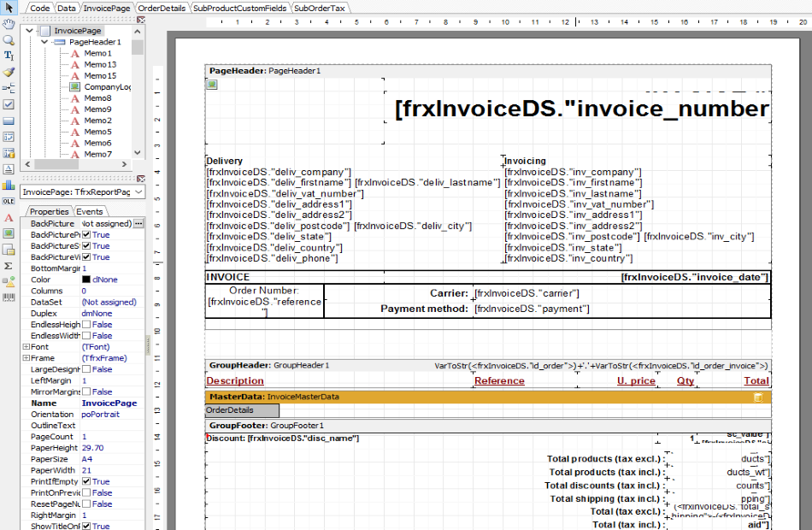Enable the MirrorMargins checkbox
The height and width of the screenshot is (530, 812).
tap(86, 392)
